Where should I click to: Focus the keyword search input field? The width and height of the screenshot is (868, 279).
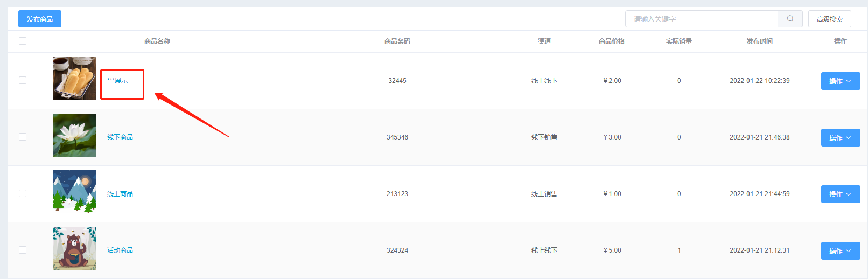702,19
